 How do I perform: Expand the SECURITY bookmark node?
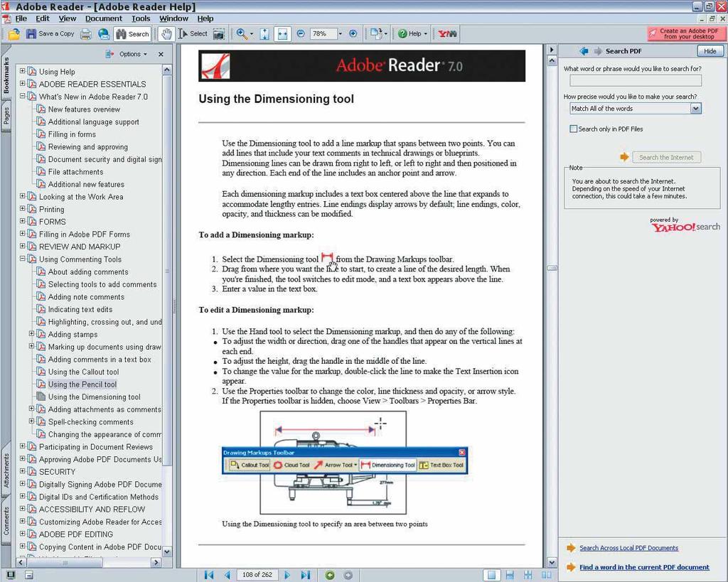22,470
